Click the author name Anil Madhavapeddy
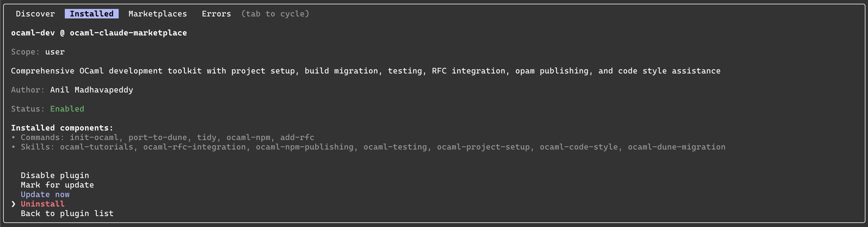This screenshot has height=227, width=868. pyautogui.click(x=91, y=90)
